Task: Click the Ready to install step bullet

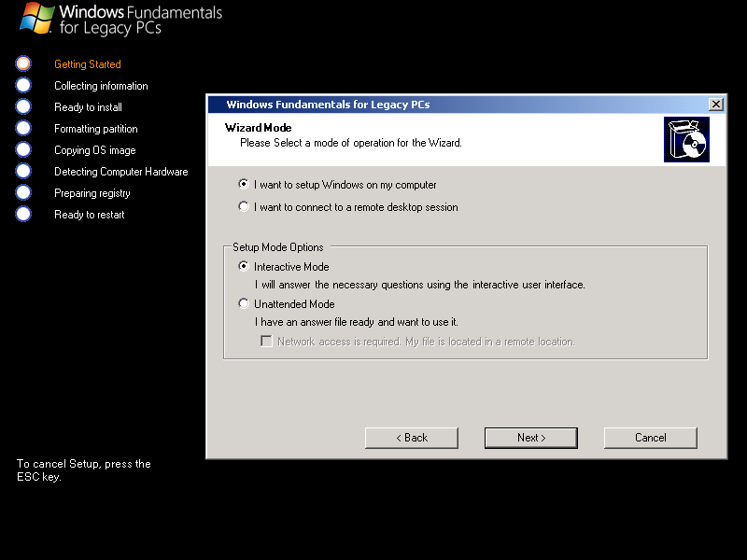Action: pyautogui.click(x=23, y=106)
